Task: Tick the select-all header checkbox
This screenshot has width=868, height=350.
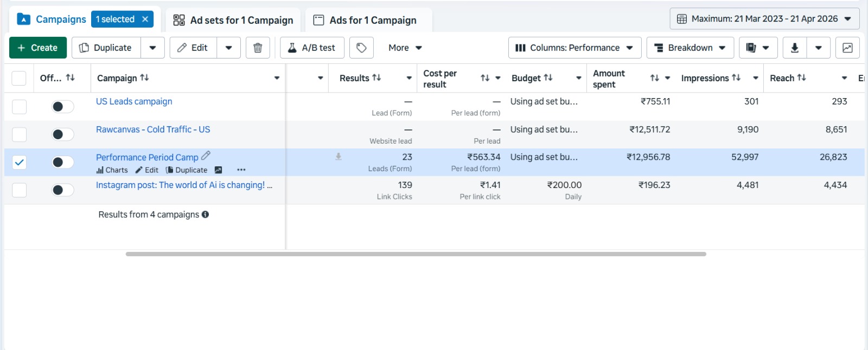Action: tap(19, 78)
